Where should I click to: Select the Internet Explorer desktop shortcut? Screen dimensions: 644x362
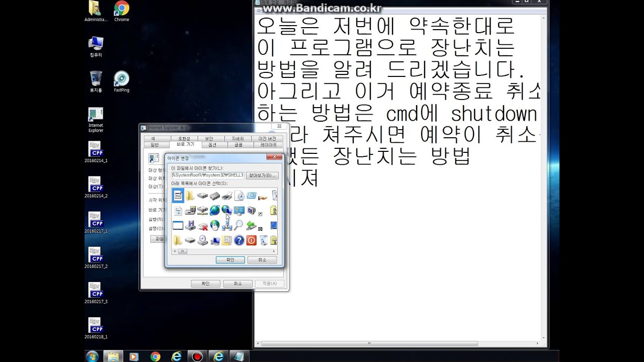(96, 120)
